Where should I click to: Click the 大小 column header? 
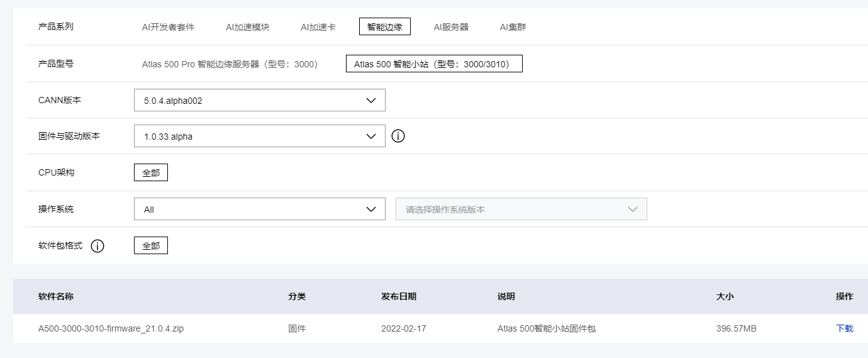(x=725, y=296)
